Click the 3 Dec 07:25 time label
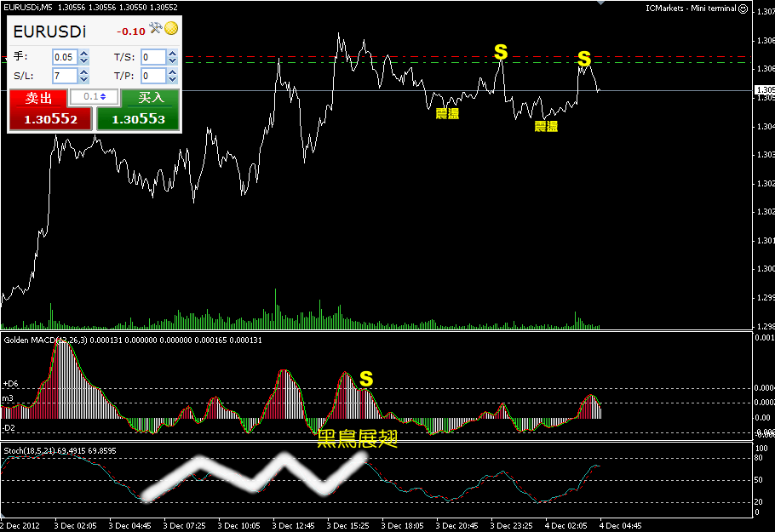This screenshot has width=775, height=532. coord(184,525)
